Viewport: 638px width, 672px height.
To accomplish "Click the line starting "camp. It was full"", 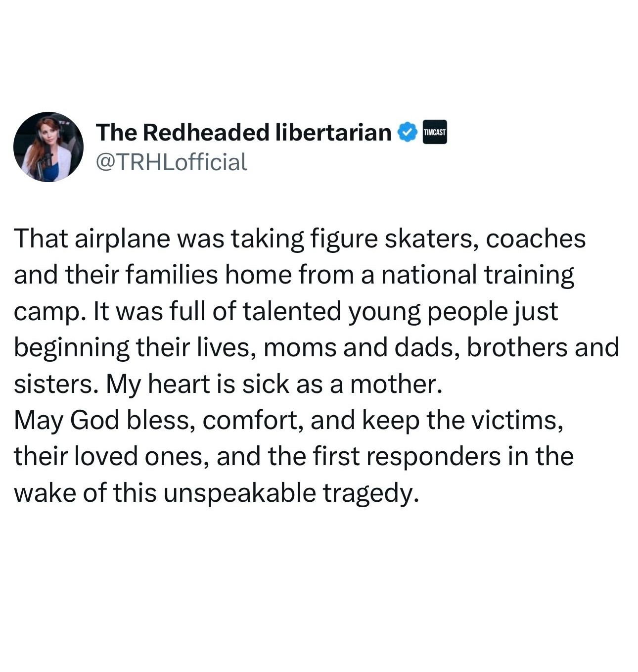I will [286, 311].
